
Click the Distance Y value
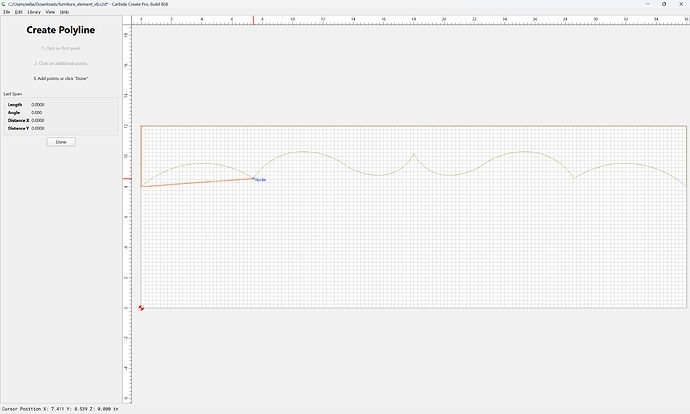coord(38,128)
